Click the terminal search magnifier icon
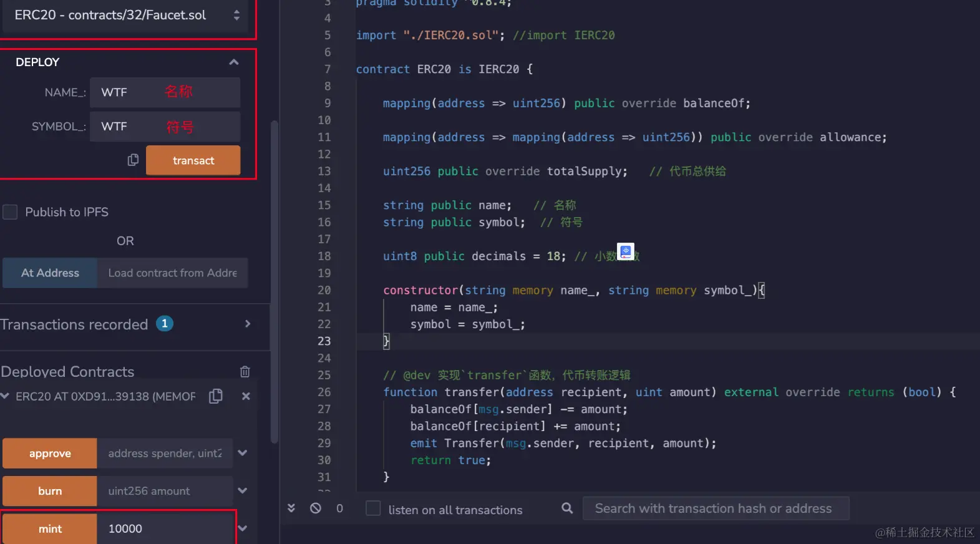Screen dimensions: 980x544 point(567,508)
